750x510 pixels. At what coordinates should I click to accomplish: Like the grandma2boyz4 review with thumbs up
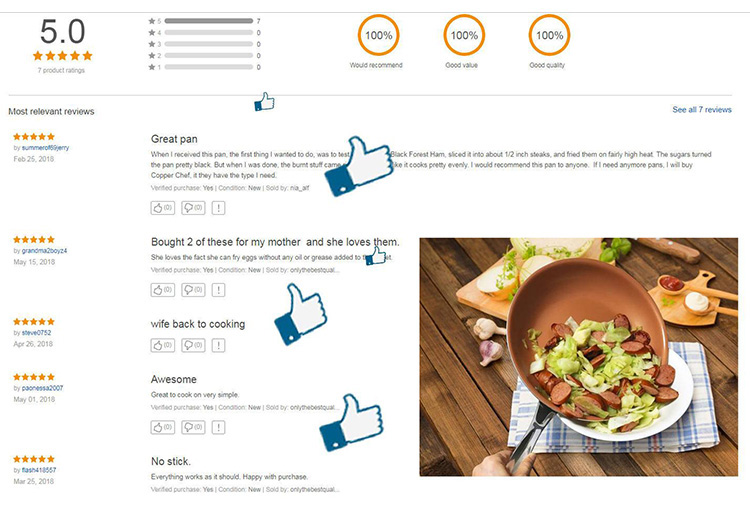click(x=163, y=289)
